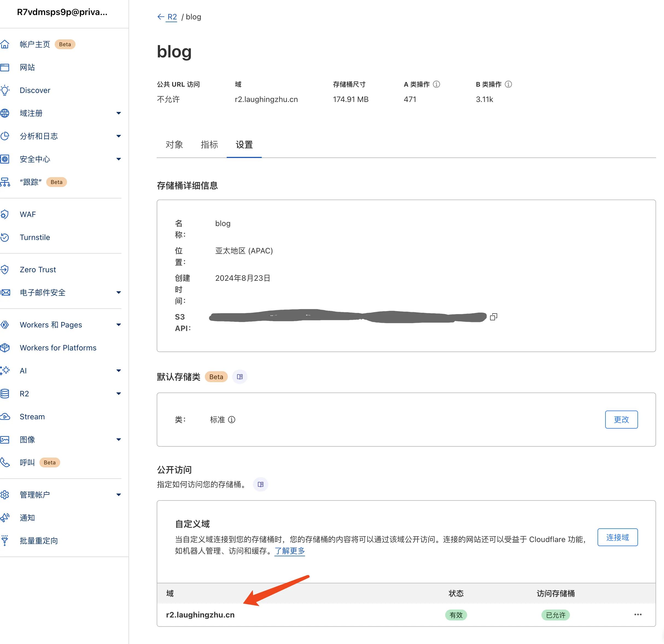
Task: Copy the S3 API endpoint
Action: (494, 317)
